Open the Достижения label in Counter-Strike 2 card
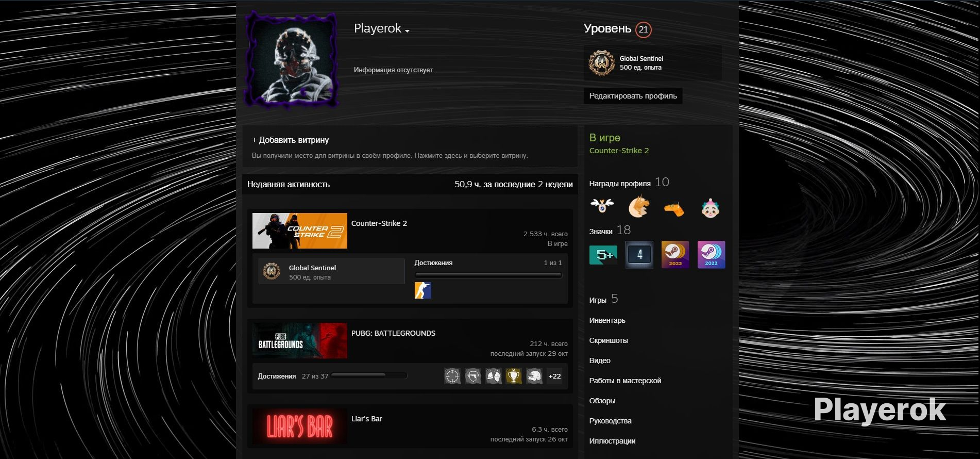Viewport: 980px width, 459px height. pos(433,263)
